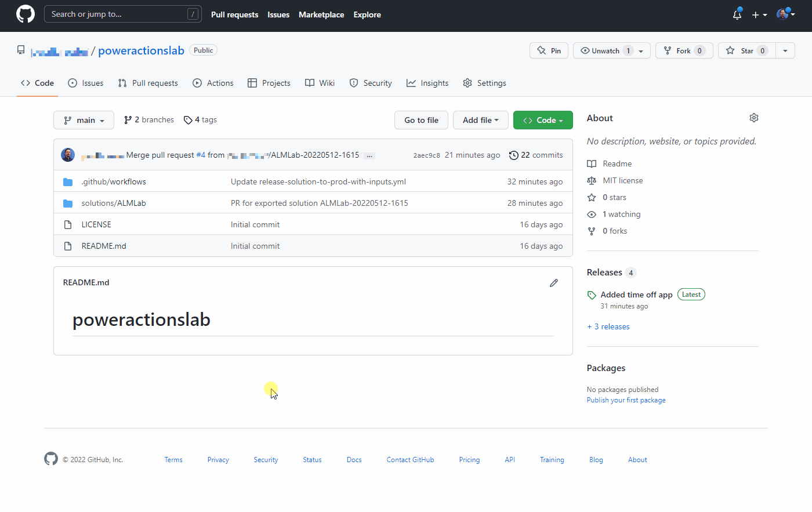The height and width of the screenshot is (512, 812).
Task: Click the commit history clock icon
Action: [x=513, y=155]
